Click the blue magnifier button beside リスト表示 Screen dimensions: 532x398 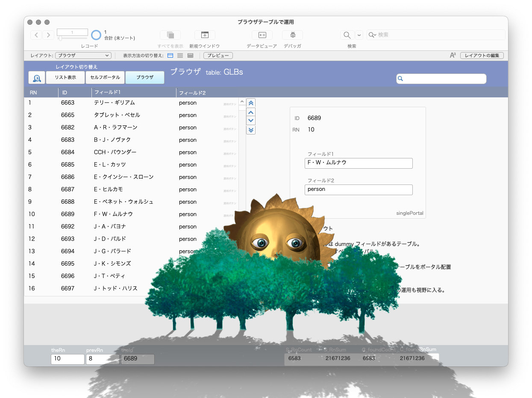pos(37,78)
